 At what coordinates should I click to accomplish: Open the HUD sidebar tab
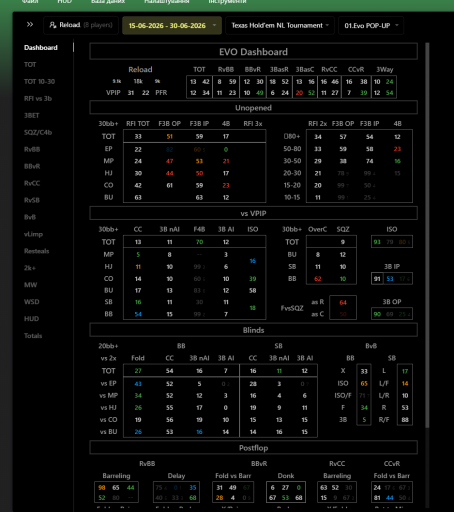[x=31, y=319]
